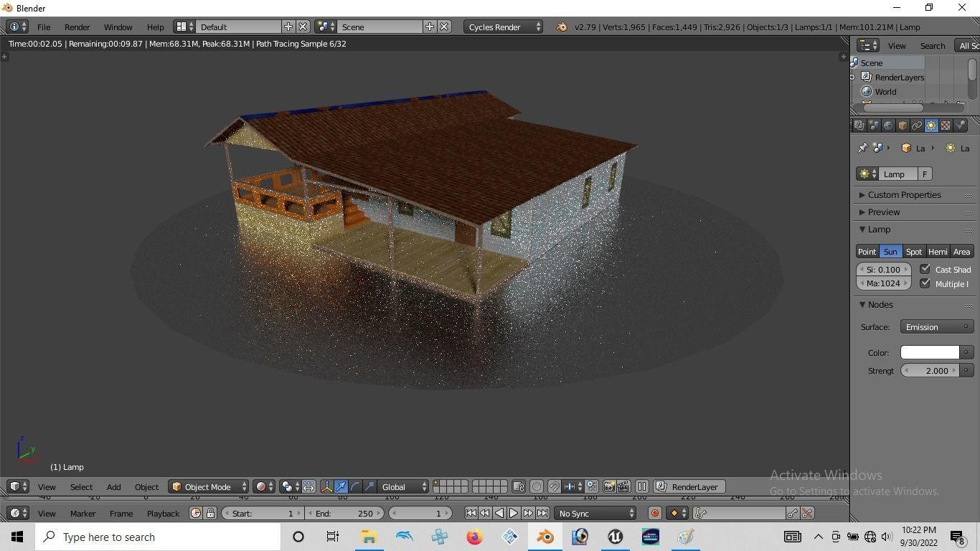Viewport: 980px width, 551px height.
Task: Open the World properties tab icon
Action: (888, 126)
